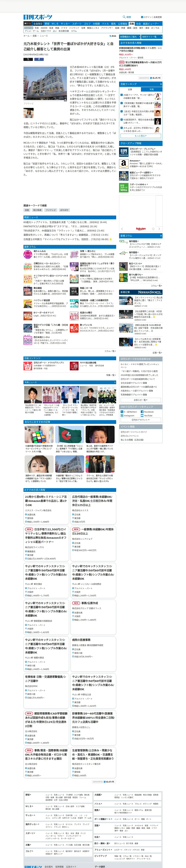The height and width of the screenshot is (868, 186).
Task: Click the magnifier on the article photo
Action: 65,100
